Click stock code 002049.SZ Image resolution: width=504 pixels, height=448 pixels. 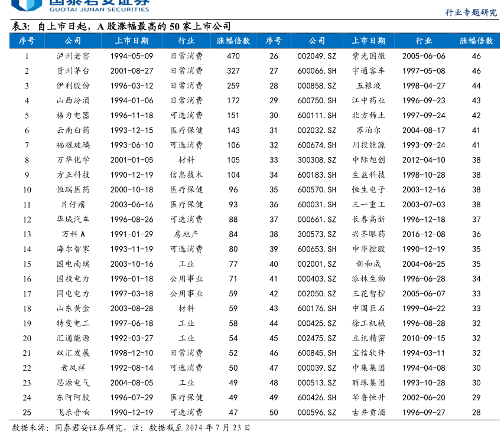pos(317,56)
